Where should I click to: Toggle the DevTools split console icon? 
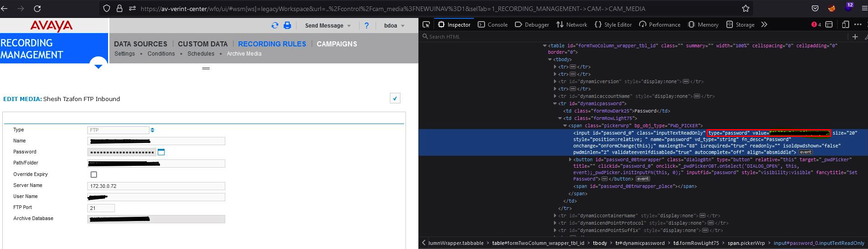point(829,24)
